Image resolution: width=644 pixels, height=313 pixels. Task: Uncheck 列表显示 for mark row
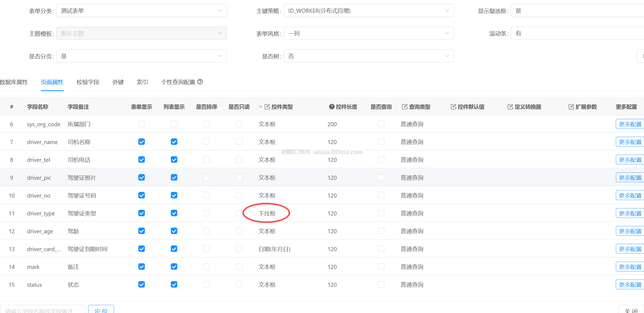(174, 267)
